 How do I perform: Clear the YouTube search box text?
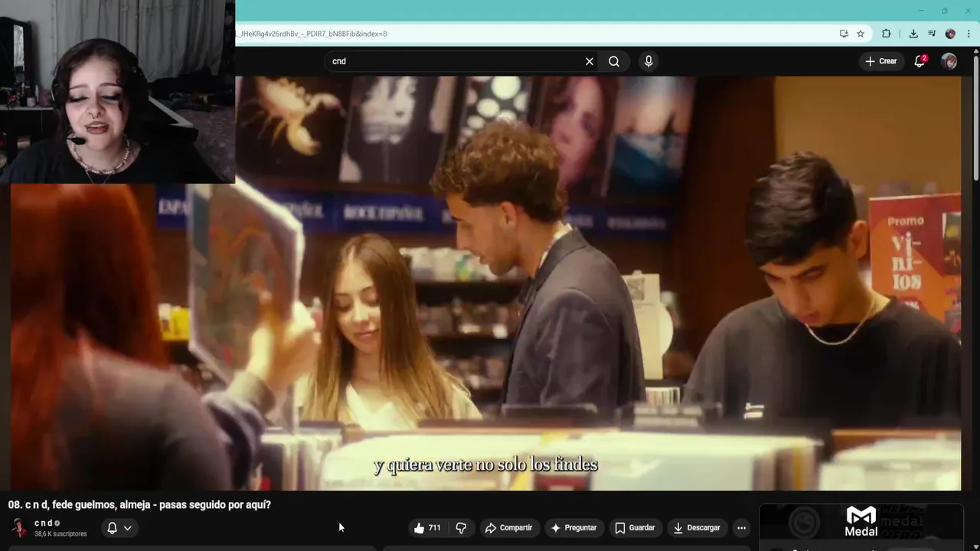coord(589,61)
